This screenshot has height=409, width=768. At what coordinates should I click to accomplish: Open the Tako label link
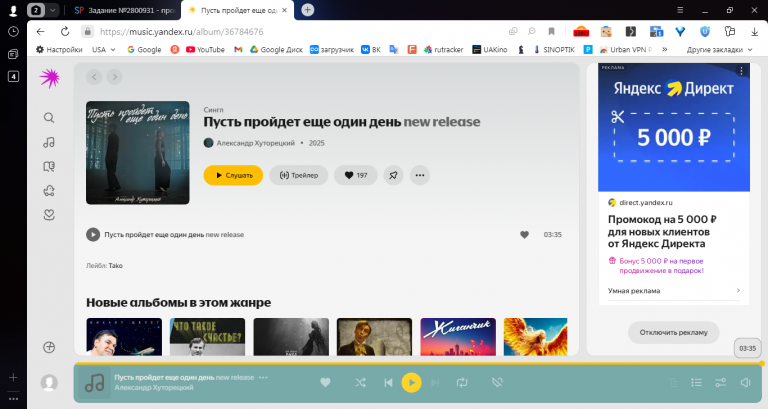point(116,265)
